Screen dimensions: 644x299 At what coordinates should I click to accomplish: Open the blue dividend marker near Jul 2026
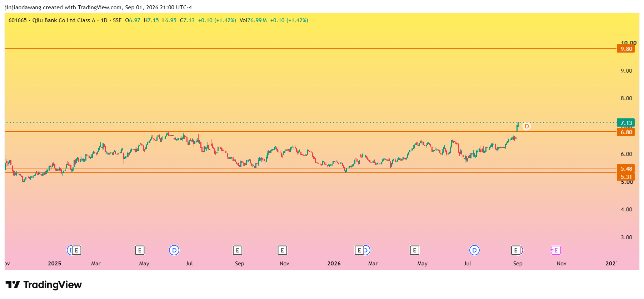(474, 250)
